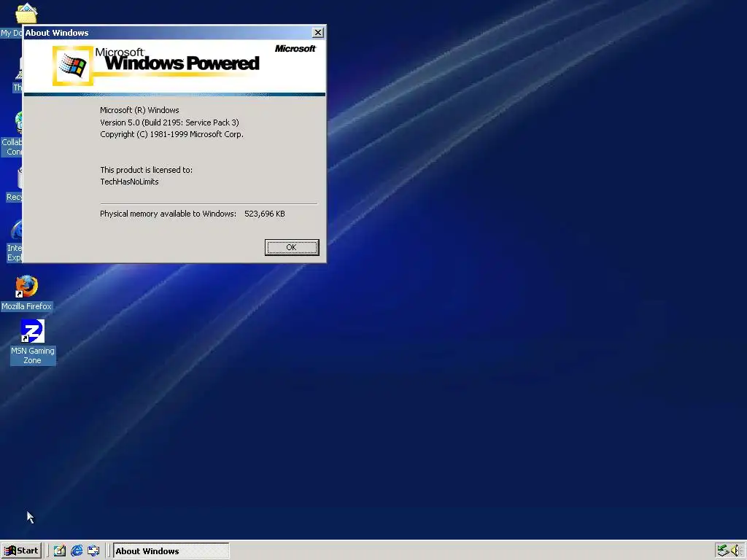Click the 'MSN Gaming Zone' icon label
This screenshot has height=560, width=747.
point(33,356)
